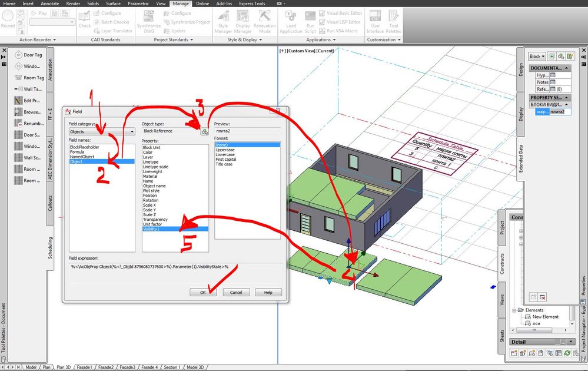This screenshot has width=588, height=371.
Task: Click the Field expression text box
Action: pos(175,273)
